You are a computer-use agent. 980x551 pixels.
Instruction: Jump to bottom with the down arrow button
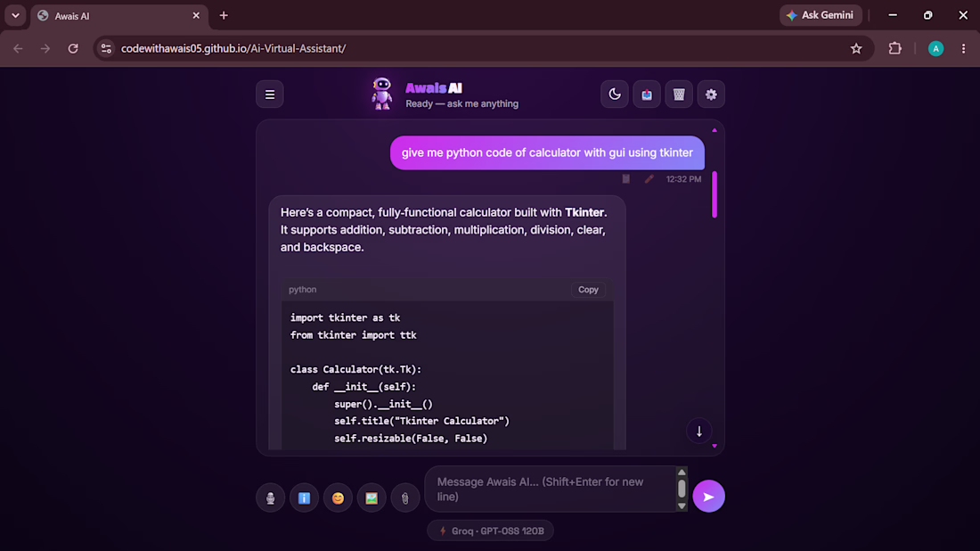(698, 431)
